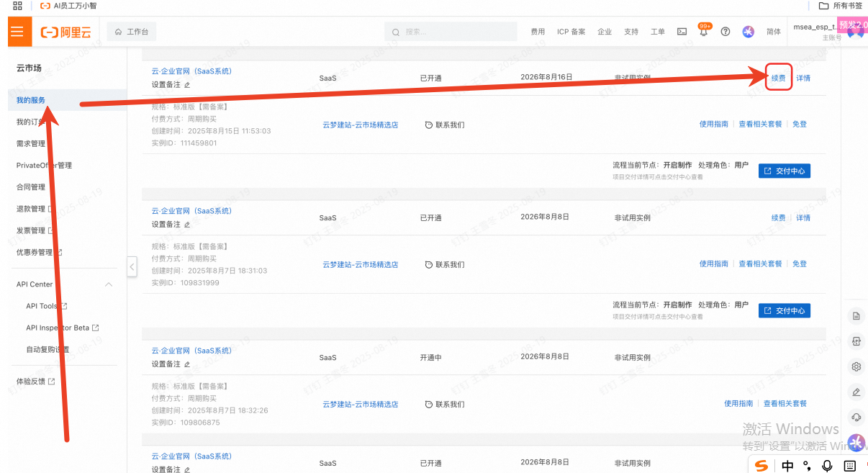Click the settings gear in right sidebar

click(856, 366)
